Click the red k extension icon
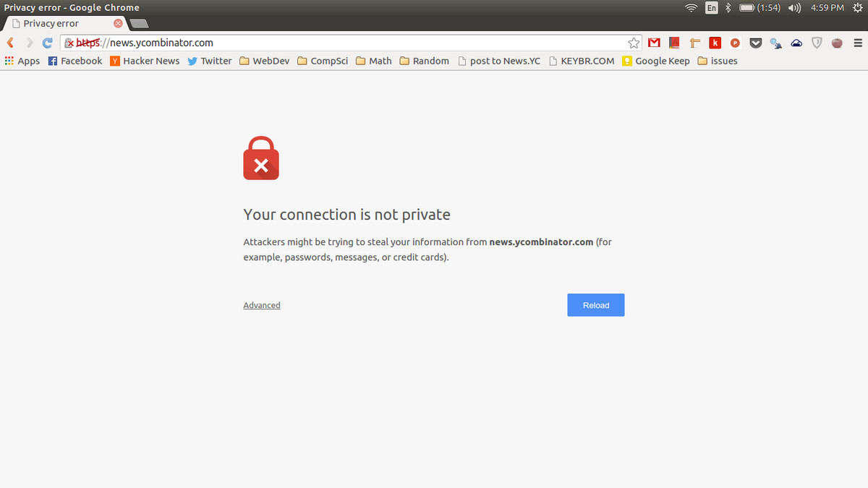868x488 pixels. 715,43
